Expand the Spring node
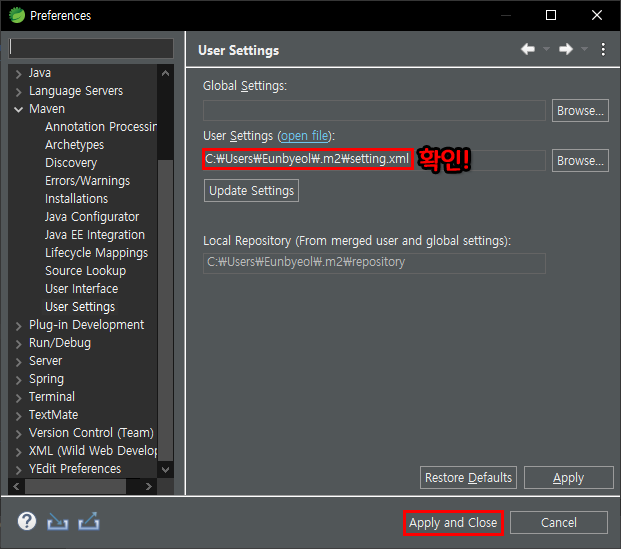 click(18, 380)
